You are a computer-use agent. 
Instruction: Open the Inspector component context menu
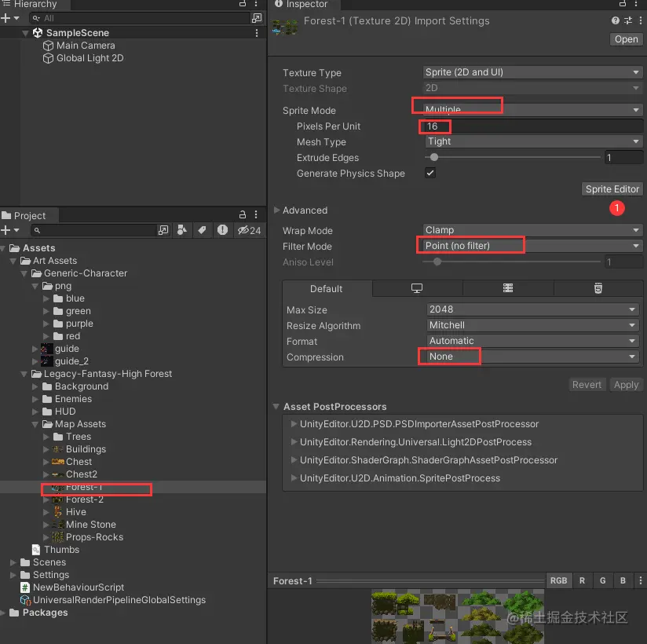click(641, 20)
